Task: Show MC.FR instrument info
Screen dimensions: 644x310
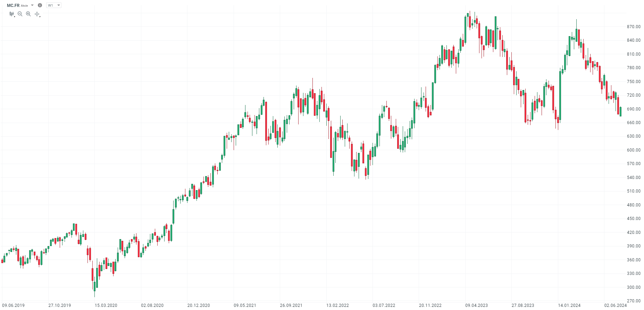Action: click(40, 5)
